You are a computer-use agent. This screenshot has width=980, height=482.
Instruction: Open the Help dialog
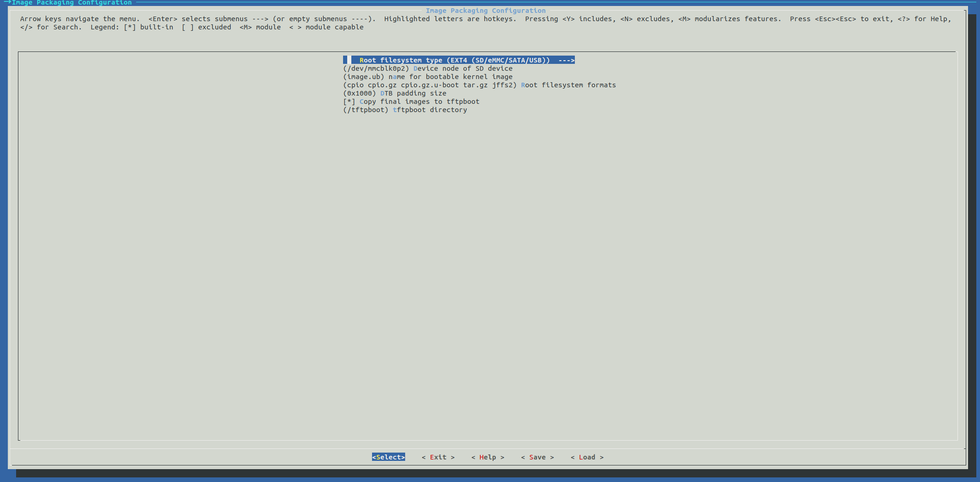tap(487, 457)
